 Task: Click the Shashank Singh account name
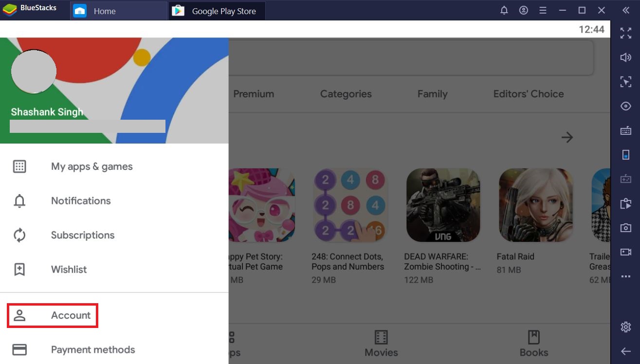click(x=47, y=112)
